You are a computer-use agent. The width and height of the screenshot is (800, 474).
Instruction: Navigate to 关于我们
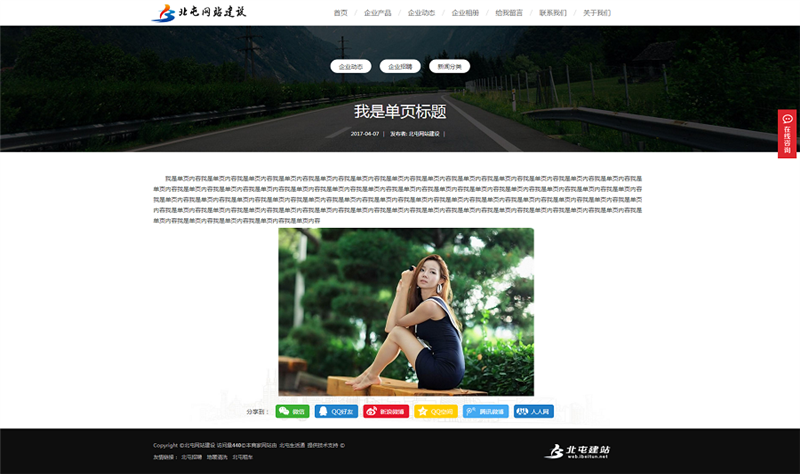point(596,13)
